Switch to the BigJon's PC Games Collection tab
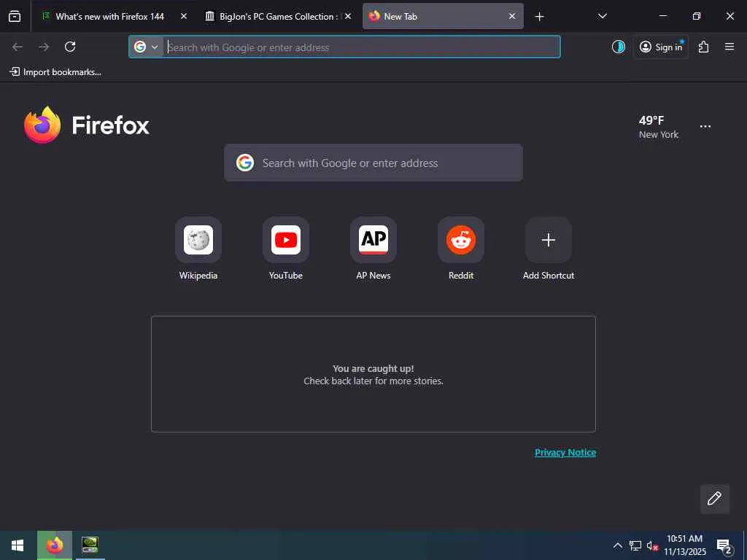 pyautogui.click(x=279, y=16)
